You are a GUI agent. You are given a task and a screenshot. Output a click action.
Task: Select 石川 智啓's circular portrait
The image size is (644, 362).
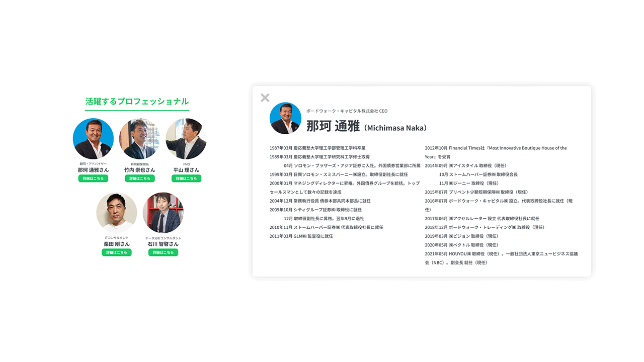tap(163, 213)
